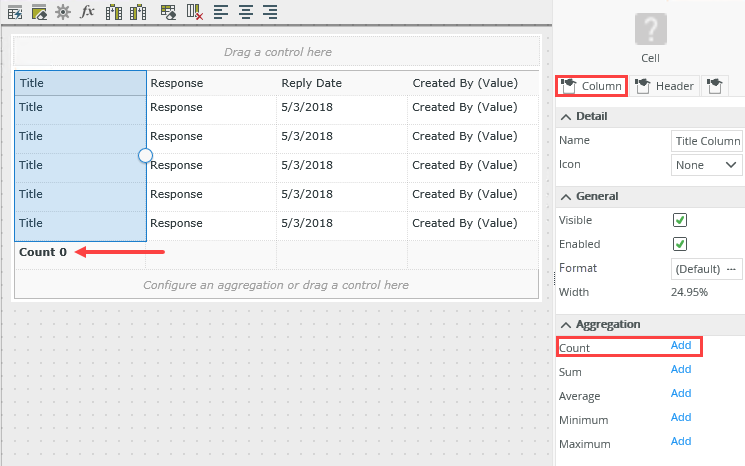Image resolution: width=745 pixels, height=466 pixels.
Task: Toggle the Enabled checkbox
Action: click(680, 244)
